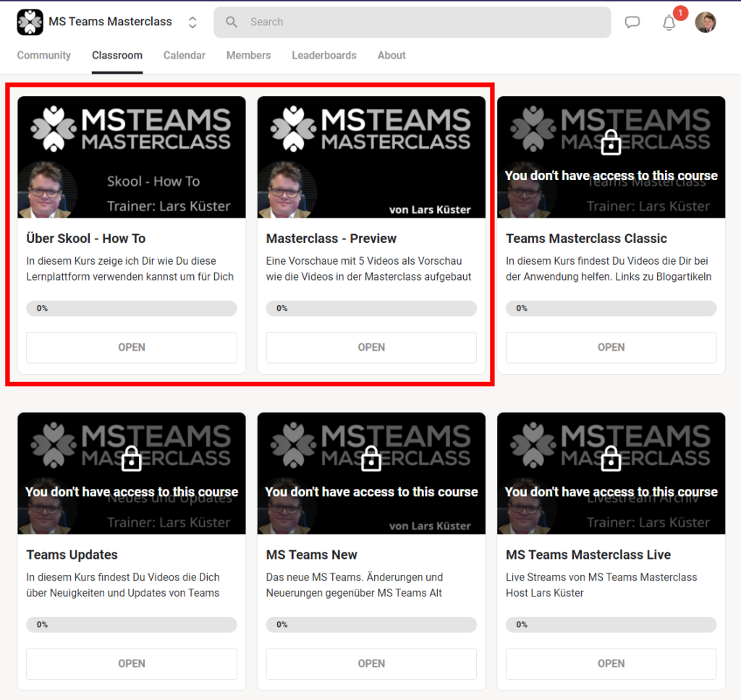Click the MS Teams New course title

[x=311, y=555]
